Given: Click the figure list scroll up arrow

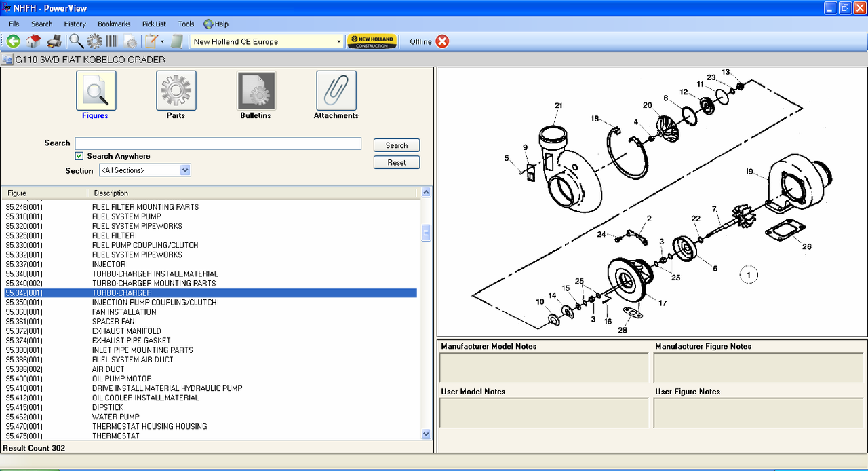Looking at the screenshot, I should [426, 193].
